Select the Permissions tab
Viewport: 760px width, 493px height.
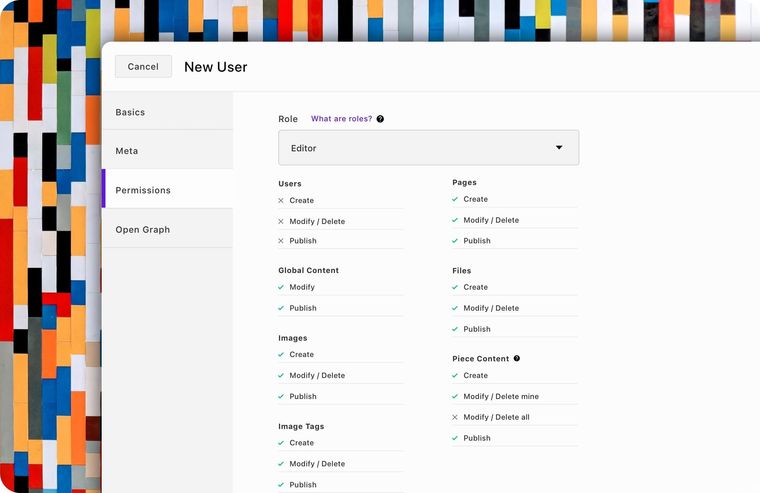point(168,190)
